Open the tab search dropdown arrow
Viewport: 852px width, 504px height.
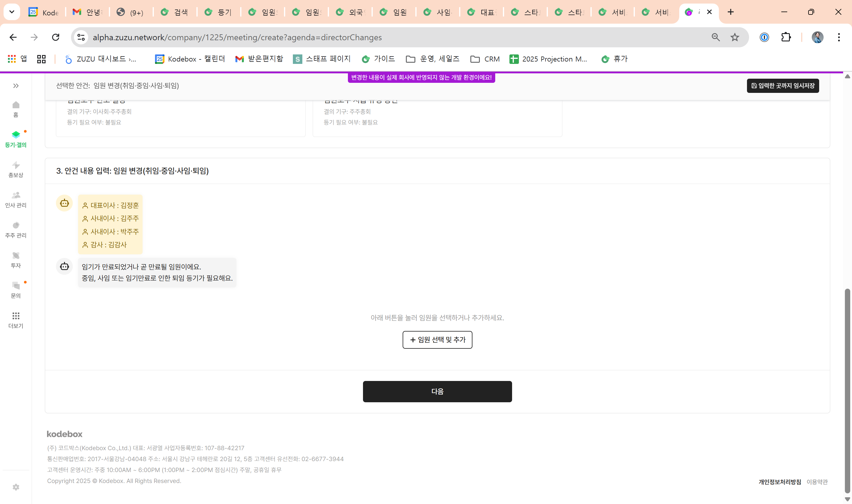point(12,12)
